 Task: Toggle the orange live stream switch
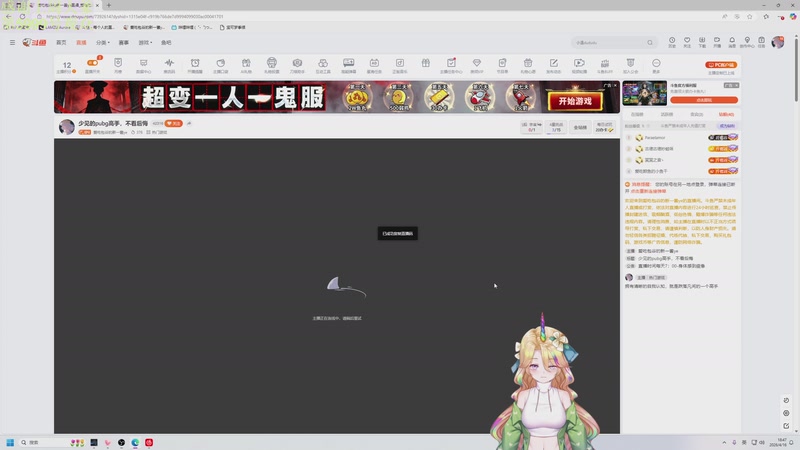click(x=92, y=63)
